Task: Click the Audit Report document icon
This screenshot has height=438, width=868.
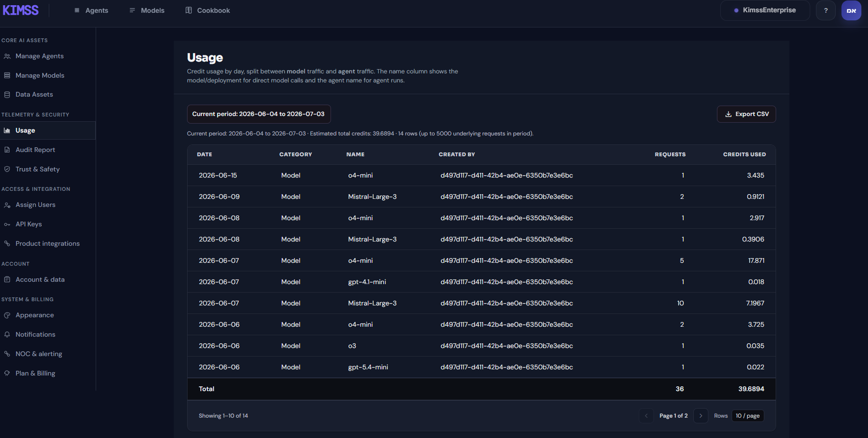Action: (7, 150)
